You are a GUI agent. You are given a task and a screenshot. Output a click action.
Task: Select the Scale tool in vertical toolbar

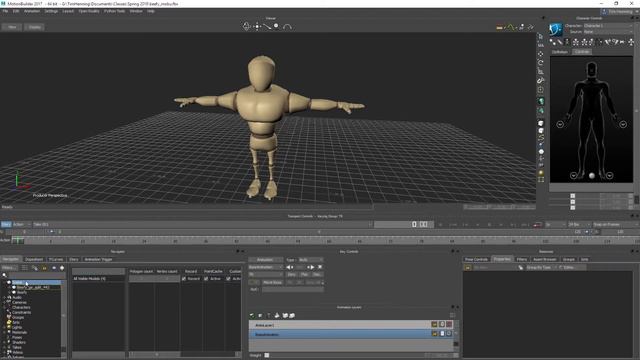541,71
